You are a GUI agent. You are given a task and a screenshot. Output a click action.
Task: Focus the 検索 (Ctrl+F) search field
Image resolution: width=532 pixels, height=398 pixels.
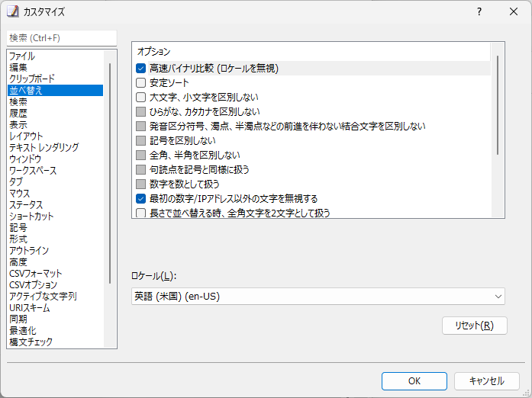(x=62, y=38)
